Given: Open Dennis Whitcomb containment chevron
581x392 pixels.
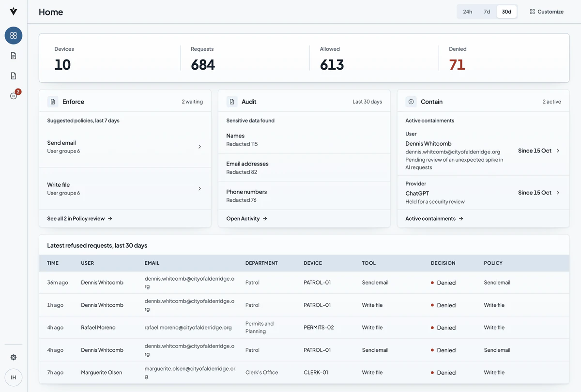Looking at the screenshot, I should [558, 151].
